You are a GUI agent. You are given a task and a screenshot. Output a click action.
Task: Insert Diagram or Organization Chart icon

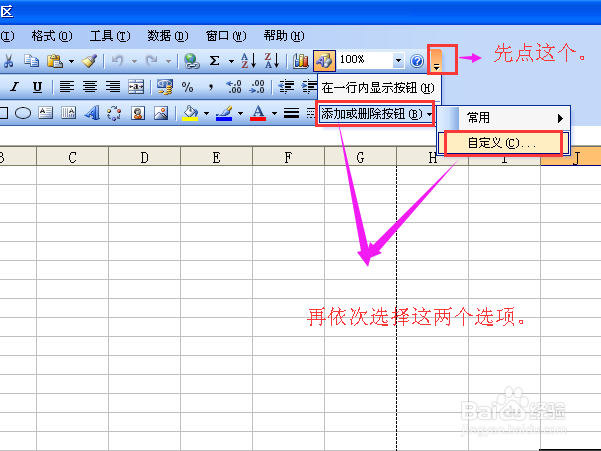tap(114, 113)
